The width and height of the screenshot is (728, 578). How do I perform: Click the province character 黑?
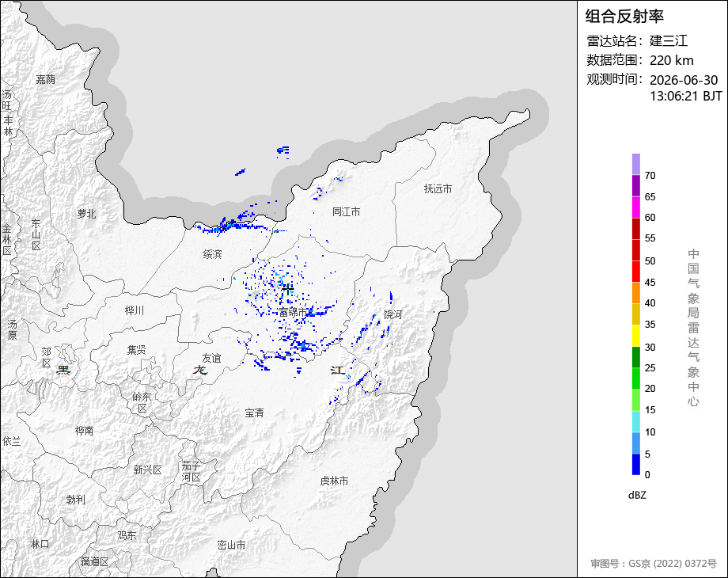click(63, 371)
